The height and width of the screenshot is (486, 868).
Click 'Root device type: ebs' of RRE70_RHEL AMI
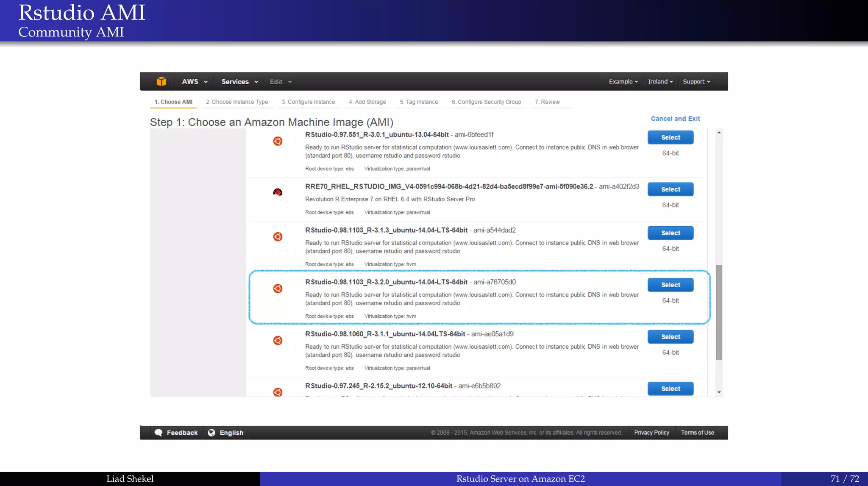pos(329,212)
